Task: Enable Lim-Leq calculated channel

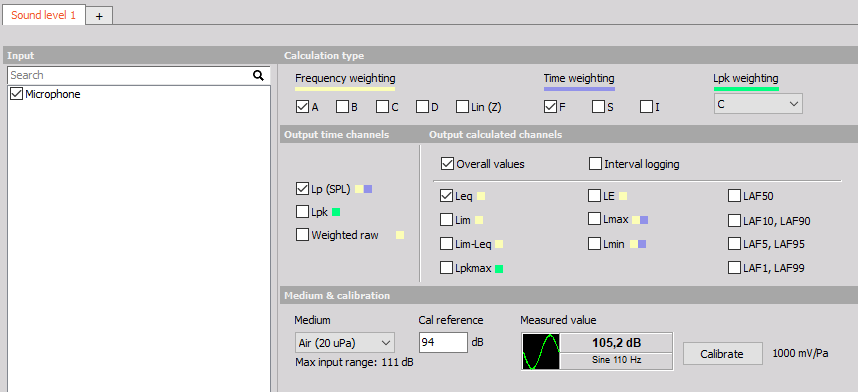Action: pos(446,244)
